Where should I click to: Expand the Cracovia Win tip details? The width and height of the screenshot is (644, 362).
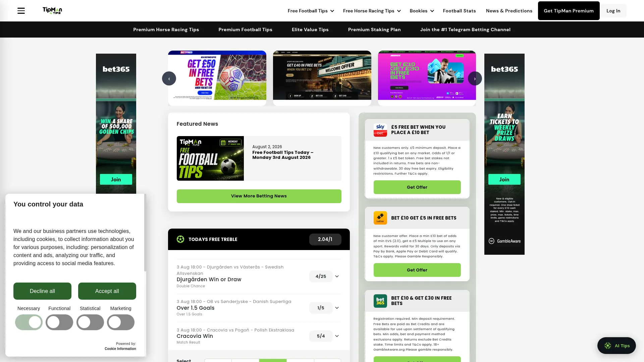click(x=337, y=336)
